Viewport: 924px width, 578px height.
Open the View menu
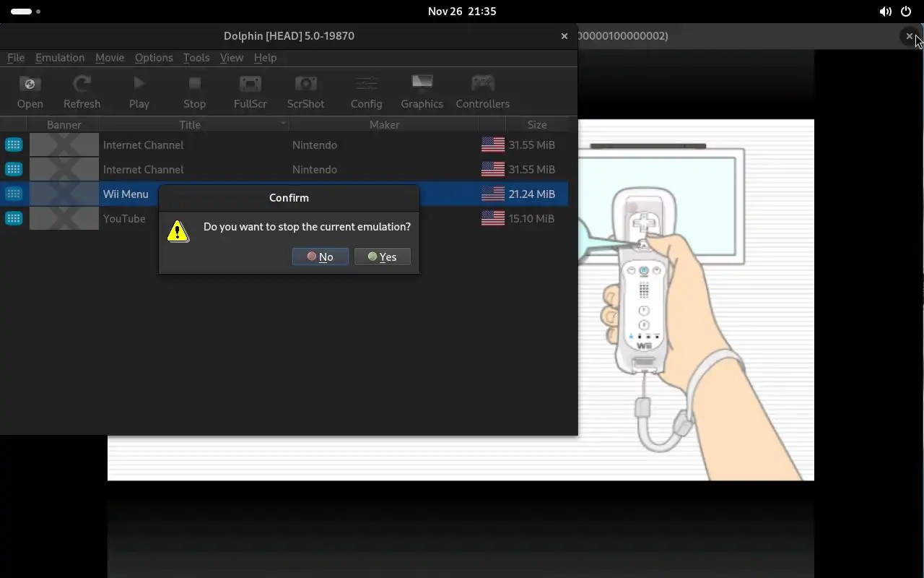click(x=232, y=58)
